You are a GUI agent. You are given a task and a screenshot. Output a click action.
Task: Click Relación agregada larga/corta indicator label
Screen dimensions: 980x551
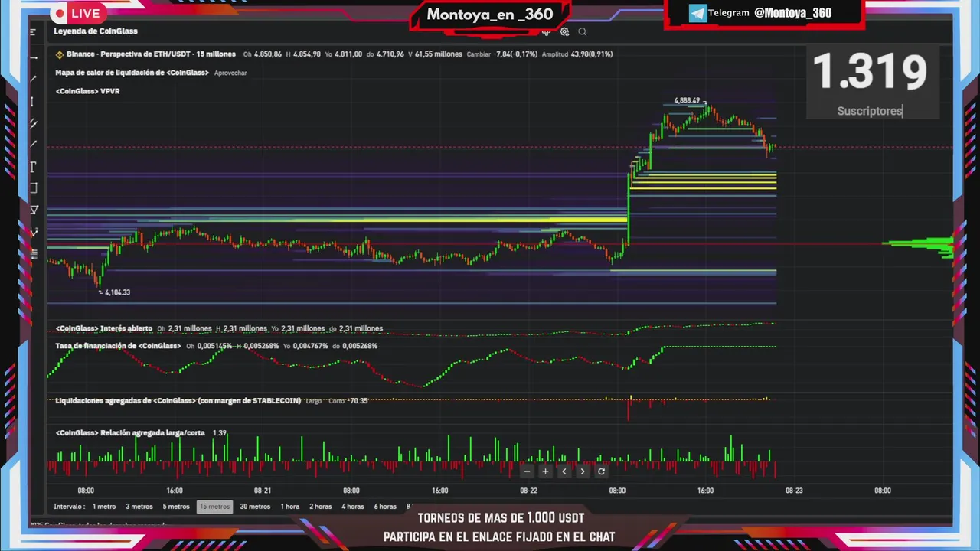click(129, 433)
